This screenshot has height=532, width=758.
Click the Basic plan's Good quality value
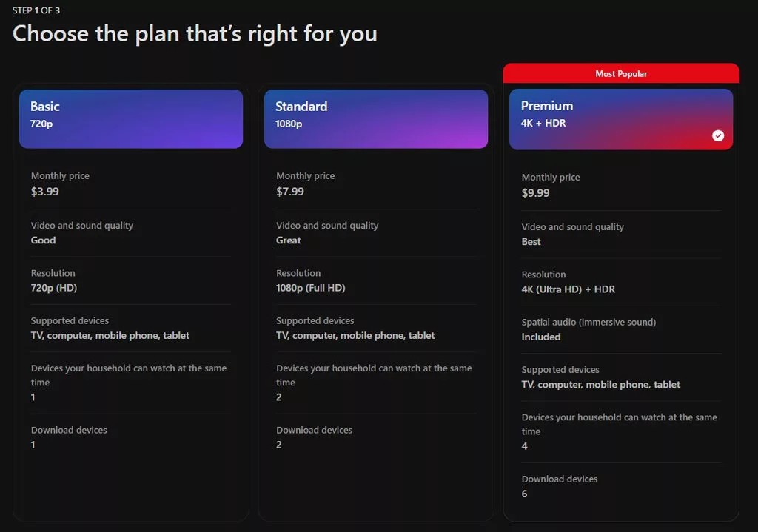[44, 240]
